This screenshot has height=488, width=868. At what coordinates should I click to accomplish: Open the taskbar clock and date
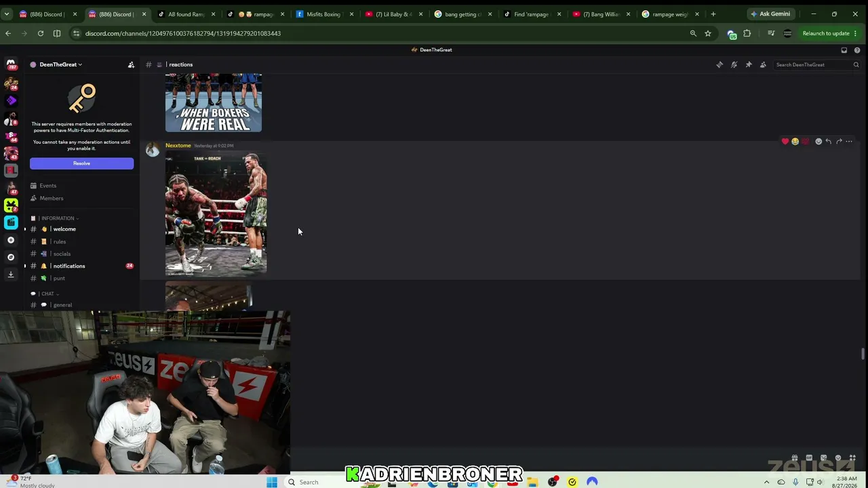click(x=846, y=482)
